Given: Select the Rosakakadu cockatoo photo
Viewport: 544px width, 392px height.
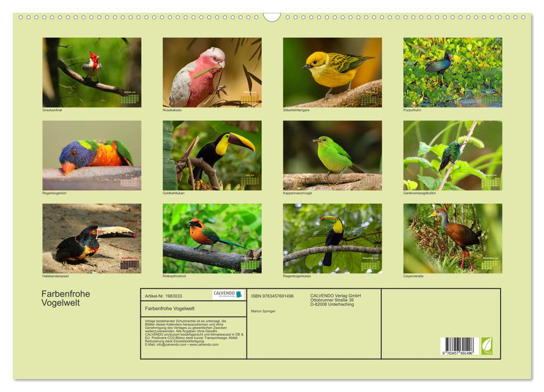Looking at the screenshot, I should pos(213,71).
